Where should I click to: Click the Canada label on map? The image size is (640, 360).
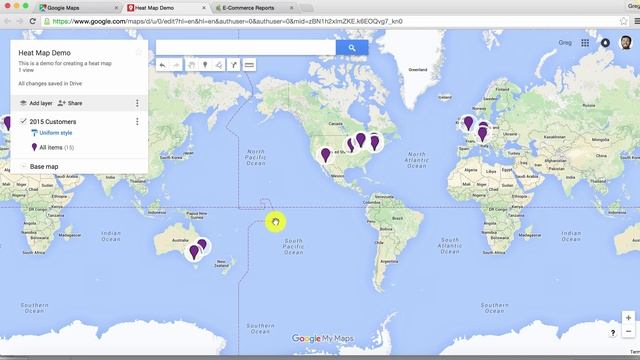336,123
